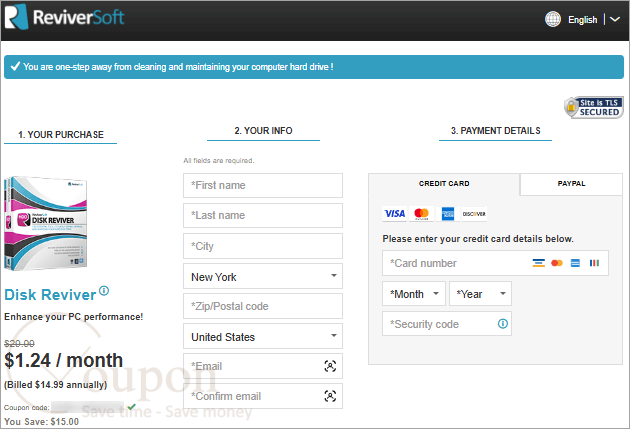Click the orange-blue striped card icon in Card number
630x429 pixels.
(x=538, y=263)
